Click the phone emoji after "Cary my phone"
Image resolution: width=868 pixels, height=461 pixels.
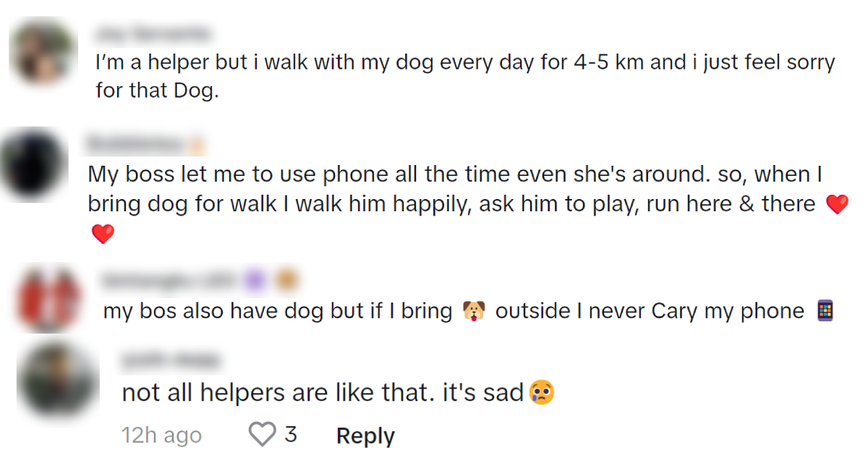pyautogui.click(x=825, y=311)
